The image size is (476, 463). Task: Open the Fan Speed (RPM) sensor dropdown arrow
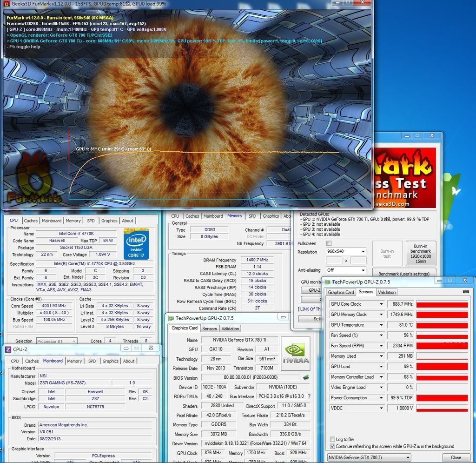[x=381, y=346]
